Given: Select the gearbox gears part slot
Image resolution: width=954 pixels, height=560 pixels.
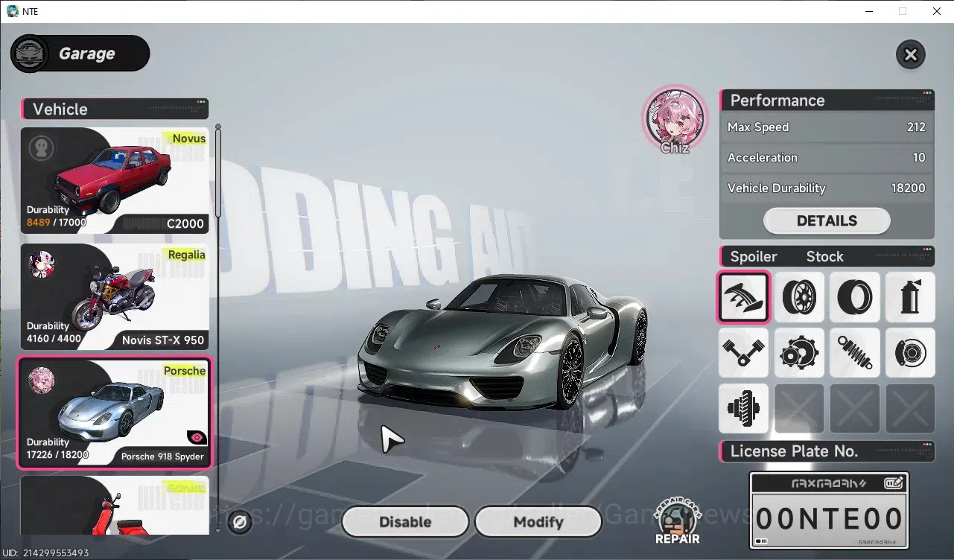Looking at the screenshot, I should tap(799, 352).
